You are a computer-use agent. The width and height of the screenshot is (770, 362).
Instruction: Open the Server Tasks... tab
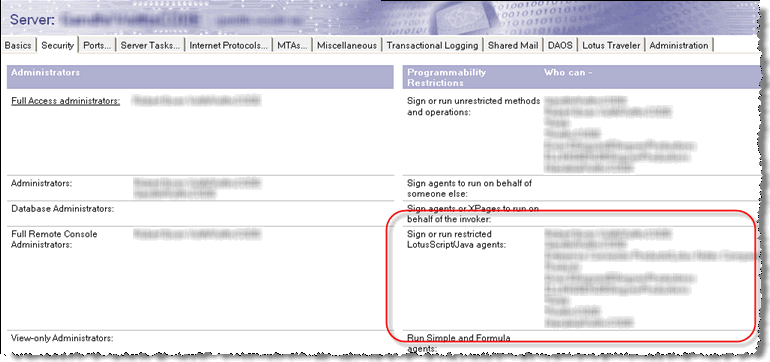(x=150, y=45)
